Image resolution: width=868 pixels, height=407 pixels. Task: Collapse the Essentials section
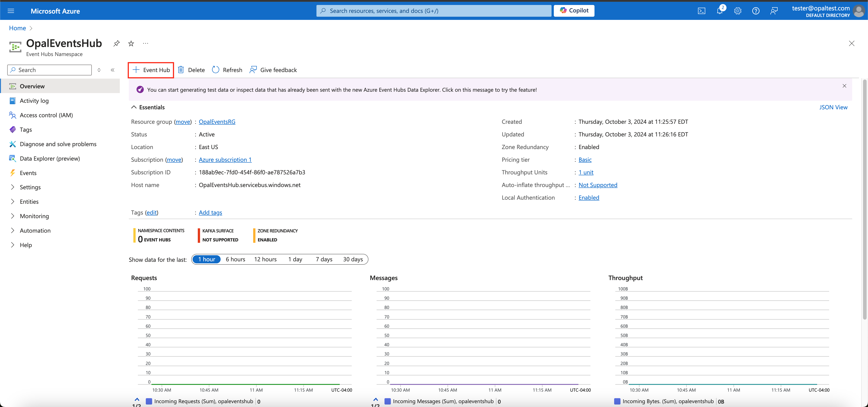[x=134, y=107]
